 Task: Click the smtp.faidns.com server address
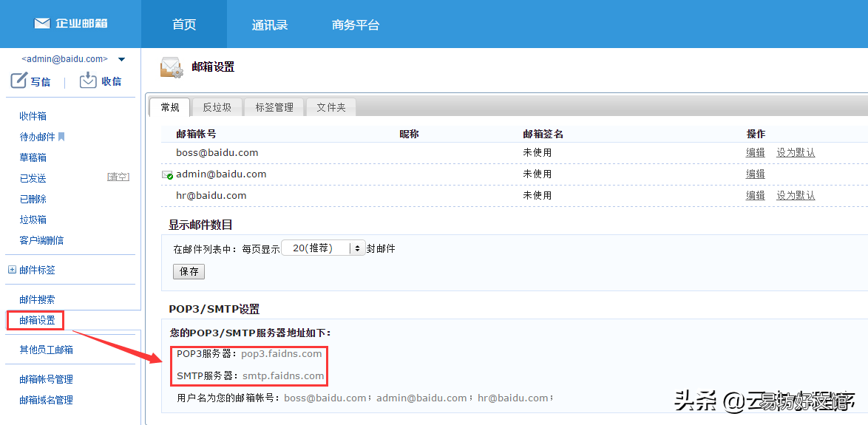[x=283, y=375]
